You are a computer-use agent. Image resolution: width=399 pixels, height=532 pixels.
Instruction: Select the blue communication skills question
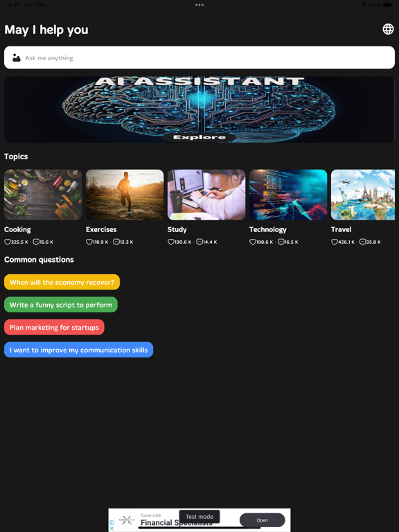79,350
